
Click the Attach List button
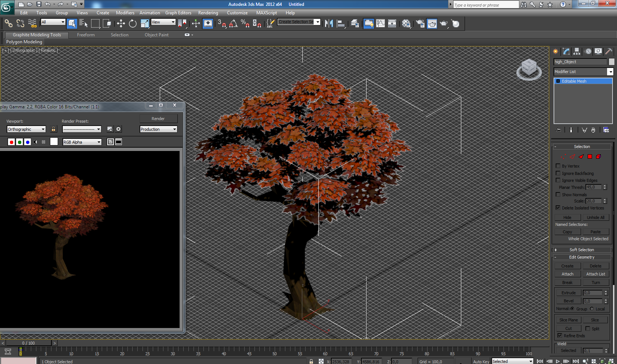[x=595, y=274]
